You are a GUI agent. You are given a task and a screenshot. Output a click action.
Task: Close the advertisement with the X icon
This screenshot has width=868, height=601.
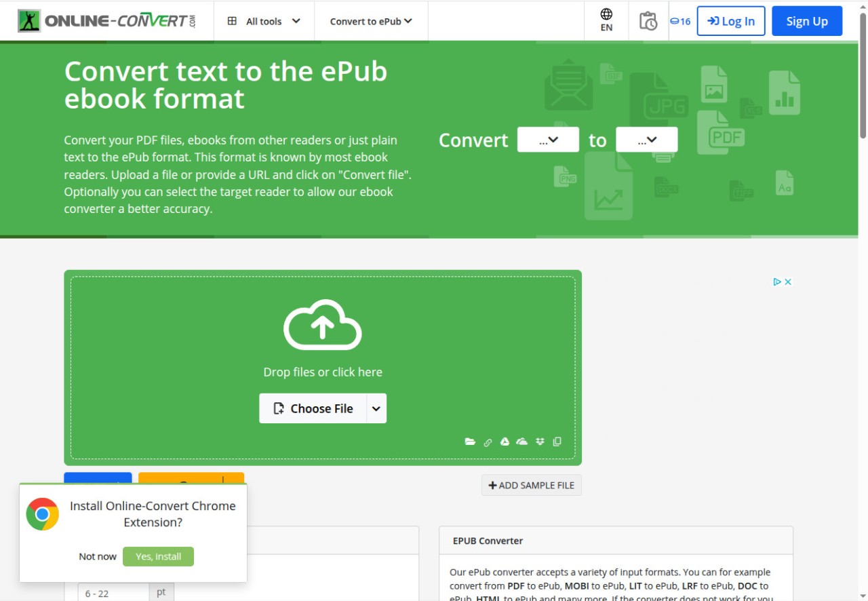[788, 282]
